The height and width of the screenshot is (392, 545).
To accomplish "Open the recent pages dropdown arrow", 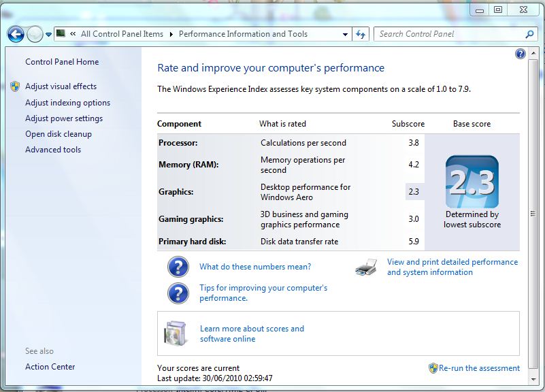I will click(49, 35).
